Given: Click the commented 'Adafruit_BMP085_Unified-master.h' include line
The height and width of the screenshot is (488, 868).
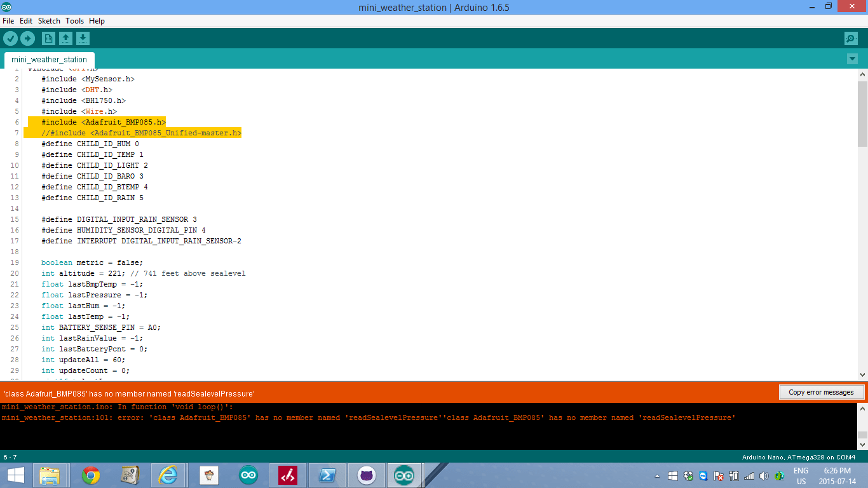Looking at the screenshot, I should (141, 133).
